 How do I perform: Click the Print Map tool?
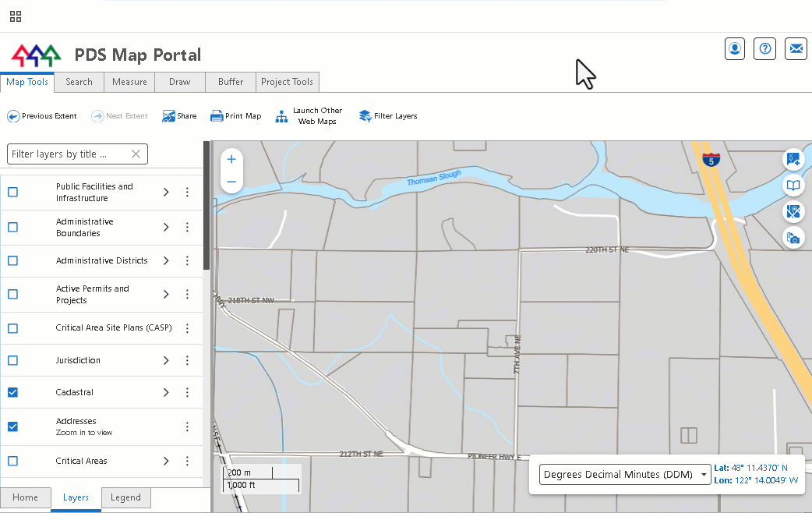click(x=235, y=116)
